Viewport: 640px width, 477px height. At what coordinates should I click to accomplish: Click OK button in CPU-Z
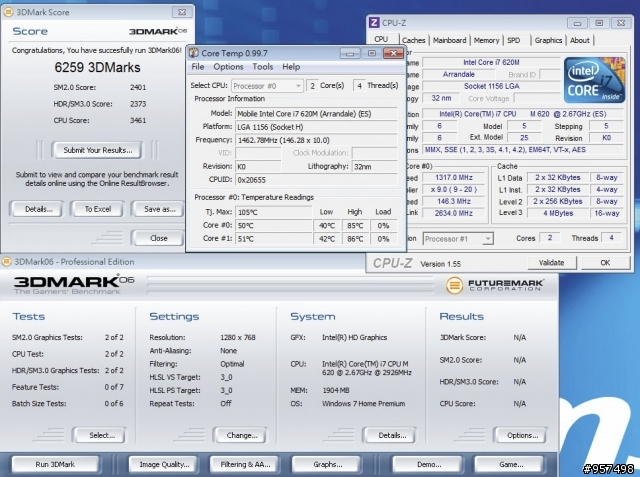click(605, 263)
